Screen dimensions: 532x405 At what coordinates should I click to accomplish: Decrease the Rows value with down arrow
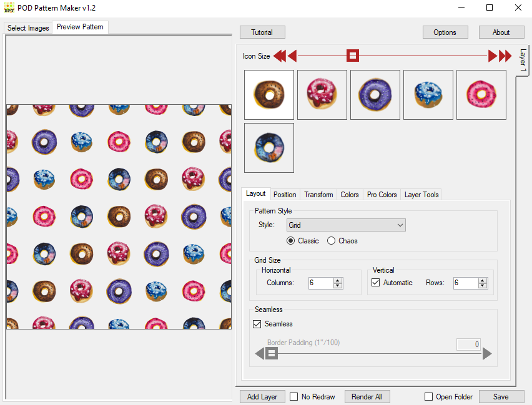[x=483, y=286]
